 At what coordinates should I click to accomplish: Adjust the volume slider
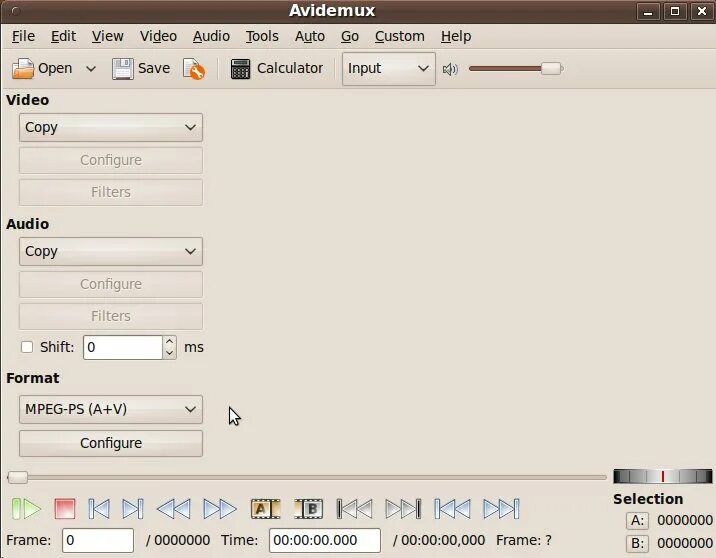coord(516,69)
